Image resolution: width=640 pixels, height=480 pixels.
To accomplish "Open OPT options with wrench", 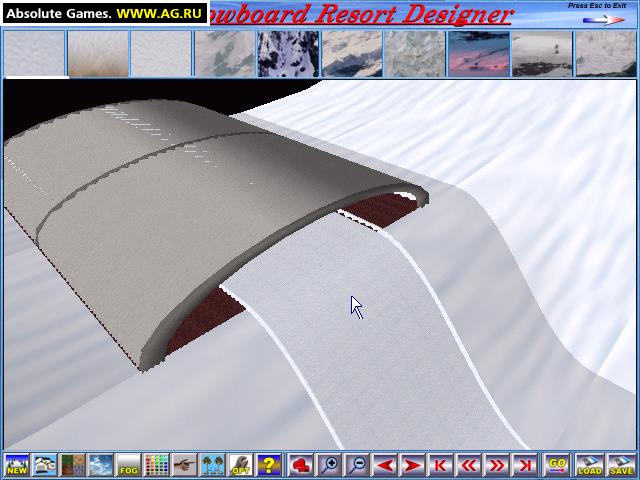I will [x=240, y=464].
